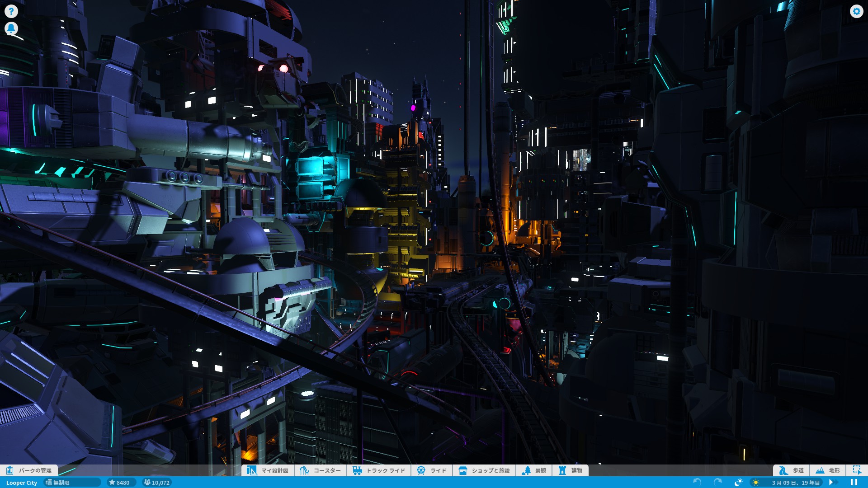868x488 pixels.
Task: Click the undo arrow
Action: click(x=697, y=482)
